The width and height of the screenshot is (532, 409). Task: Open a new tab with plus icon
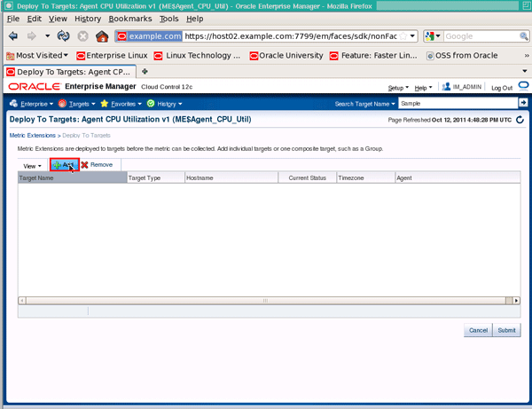coord(145,71)
